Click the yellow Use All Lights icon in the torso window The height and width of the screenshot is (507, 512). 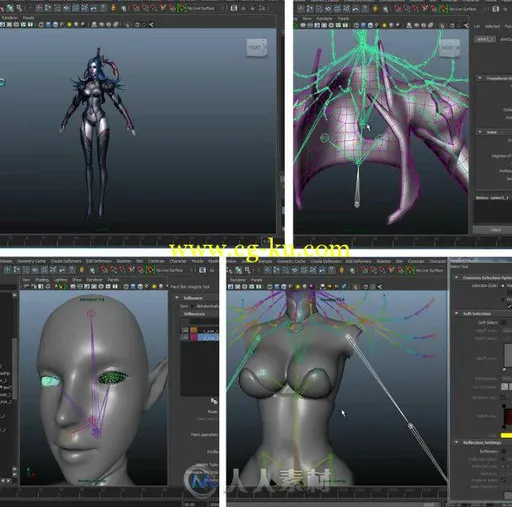pos(297,286)
